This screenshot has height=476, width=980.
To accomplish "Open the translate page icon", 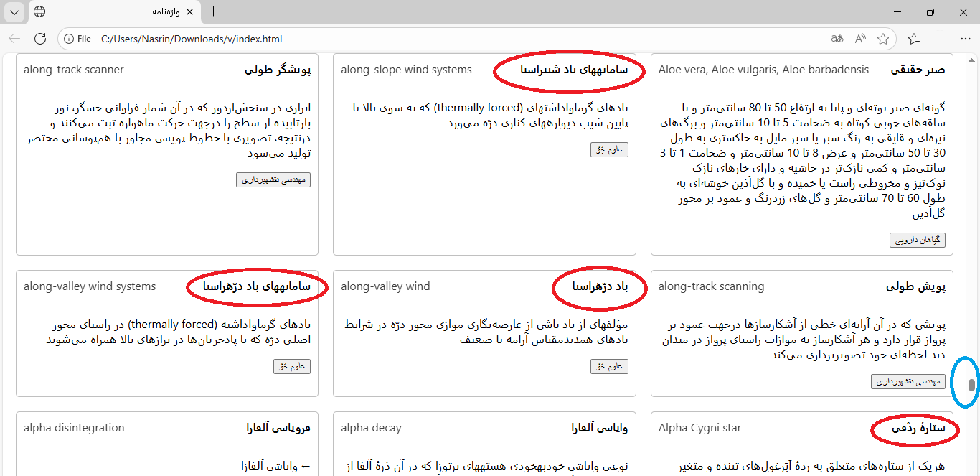I will (x=837, y=39).
